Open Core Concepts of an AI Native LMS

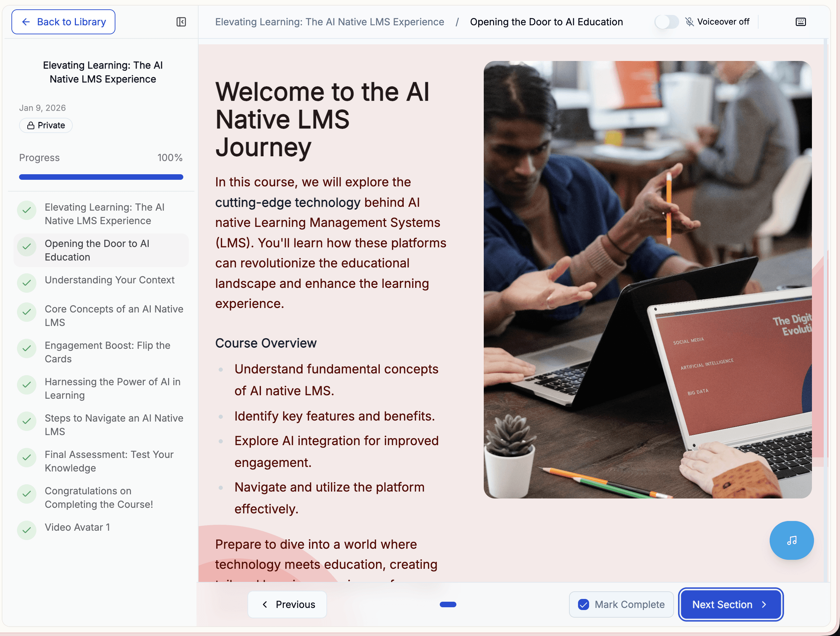pos(114,316)
